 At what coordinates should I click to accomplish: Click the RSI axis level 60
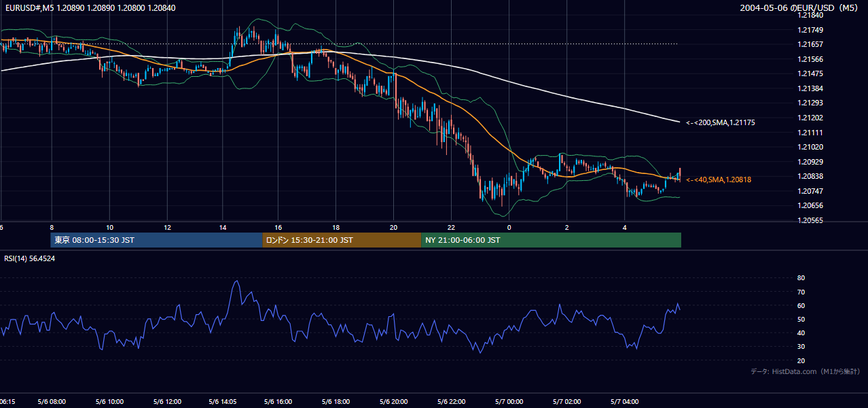tap(801, 305)
